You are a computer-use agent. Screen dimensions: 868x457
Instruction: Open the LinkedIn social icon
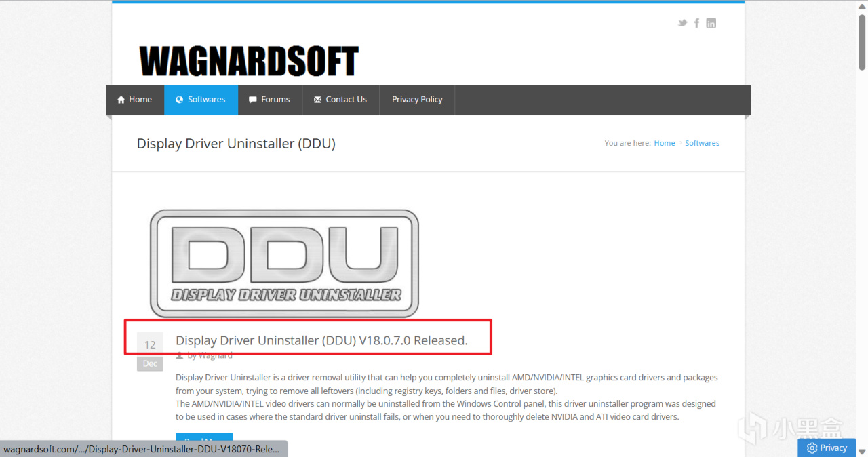pos(711,23)
